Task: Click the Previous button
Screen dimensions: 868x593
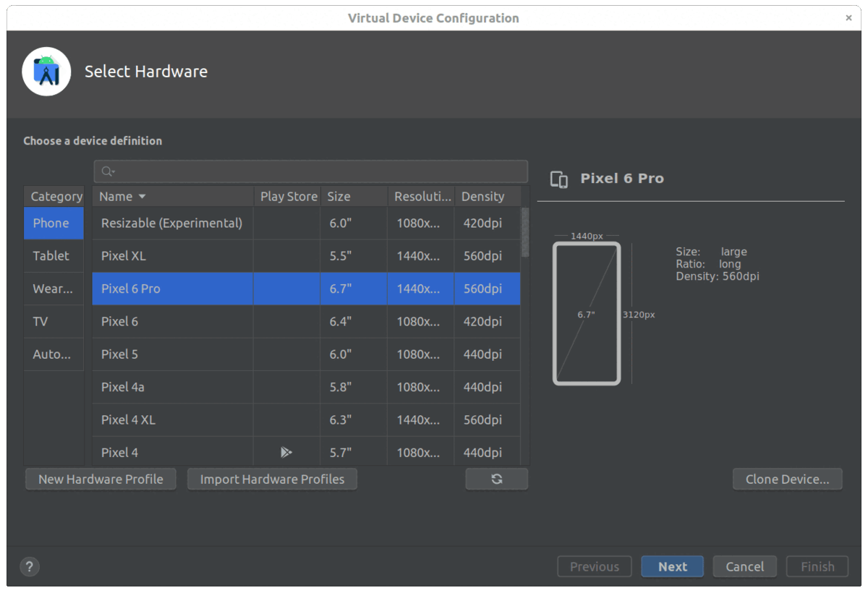Action: 595,567
